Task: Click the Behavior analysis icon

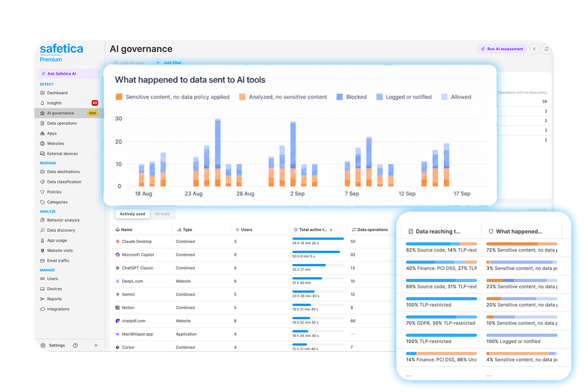Action: point(42,220)
